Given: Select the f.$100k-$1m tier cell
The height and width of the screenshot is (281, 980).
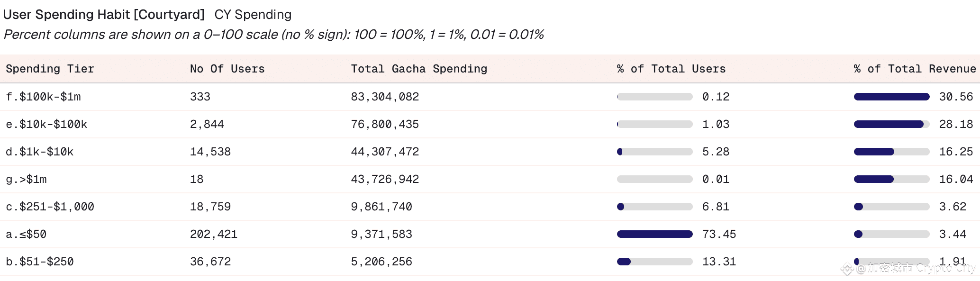Looking at the screenshot, I should (x=43, y=97).
